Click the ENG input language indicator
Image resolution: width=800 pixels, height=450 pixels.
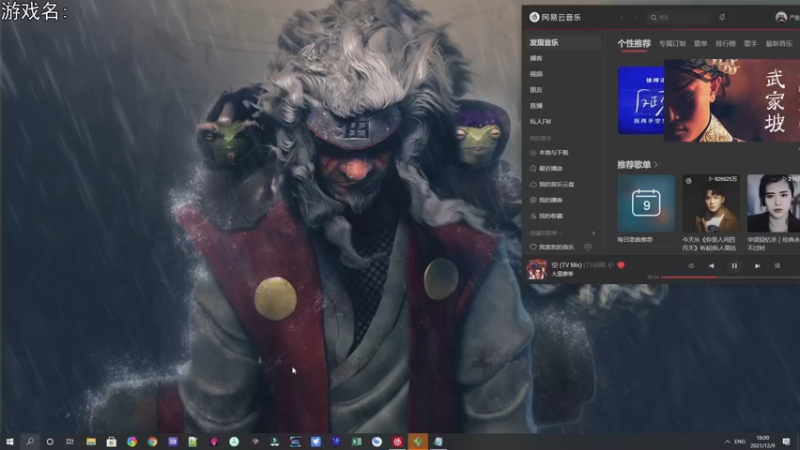[740, 441]
